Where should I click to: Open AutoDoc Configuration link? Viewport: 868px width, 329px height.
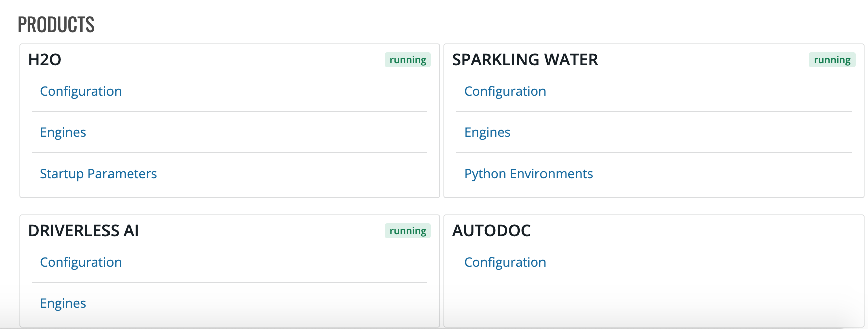(x=505, y=262)
